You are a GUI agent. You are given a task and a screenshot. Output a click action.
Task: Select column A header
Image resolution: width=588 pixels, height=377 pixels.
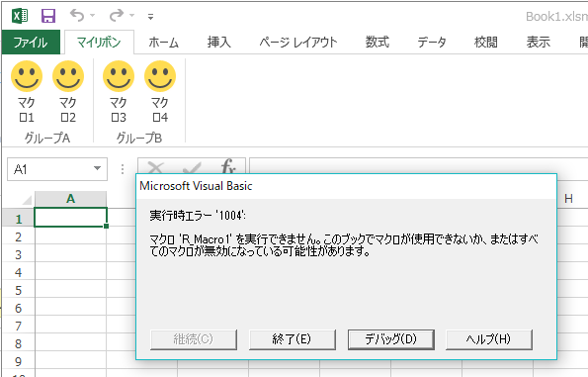(70, 199)
